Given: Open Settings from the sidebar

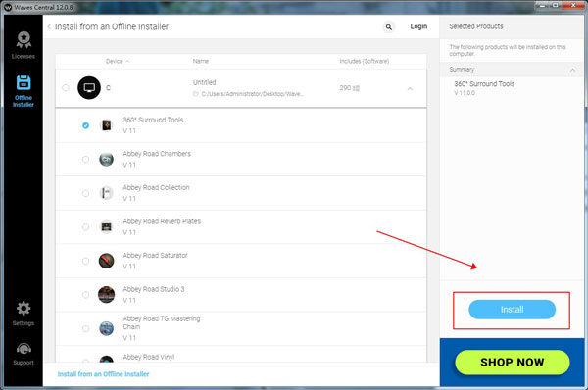Looking at the screenshot, I should point(24,314).
